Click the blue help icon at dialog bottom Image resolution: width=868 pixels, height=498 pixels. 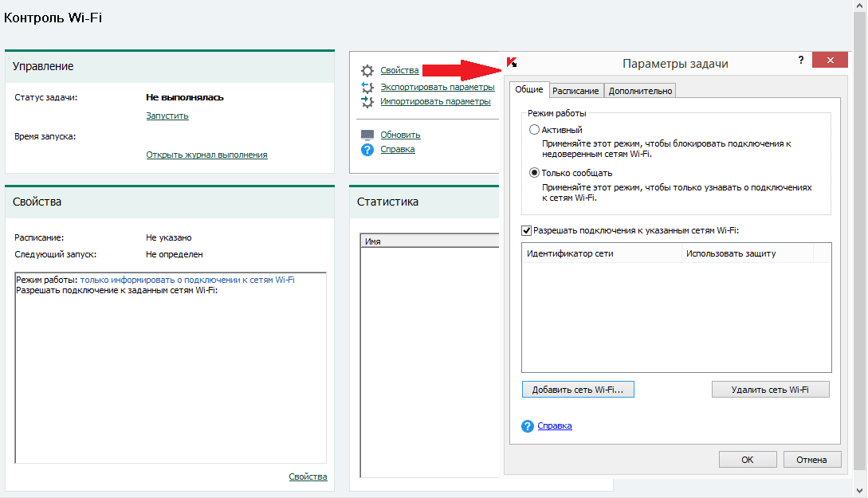coord(528,426)
